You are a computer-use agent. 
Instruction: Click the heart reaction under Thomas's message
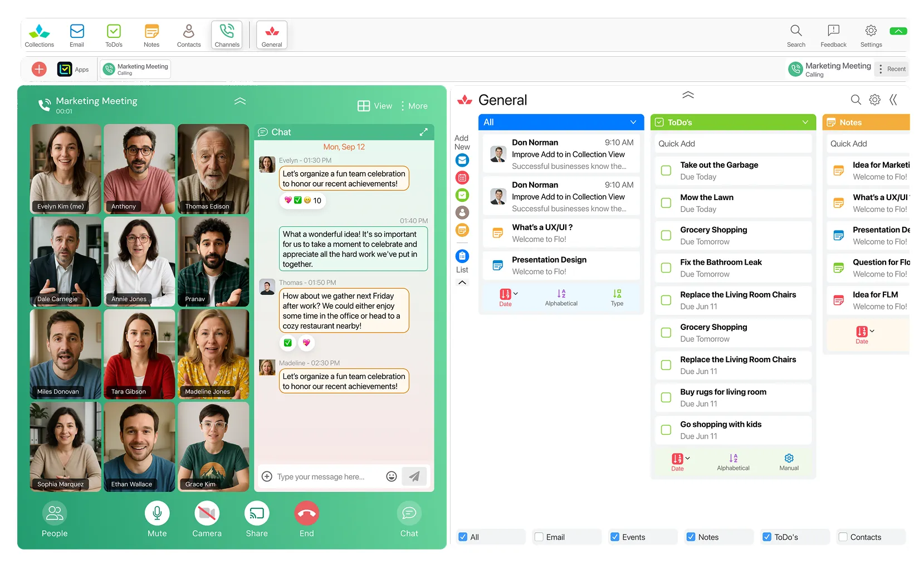tap(306, 343)
